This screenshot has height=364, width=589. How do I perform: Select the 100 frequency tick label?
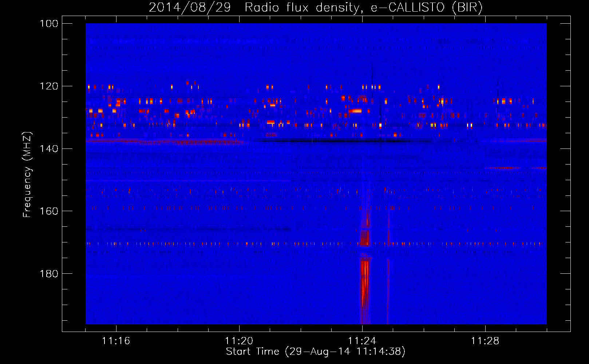[49, 24]
